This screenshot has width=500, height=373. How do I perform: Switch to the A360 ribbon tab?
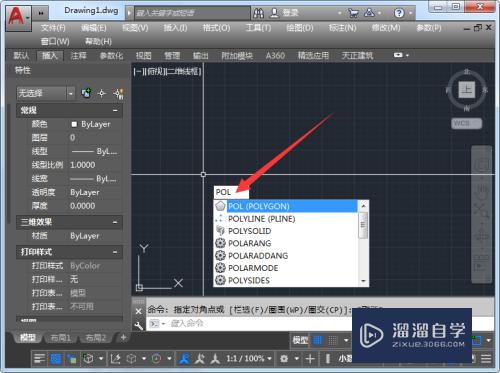(275, 55)
